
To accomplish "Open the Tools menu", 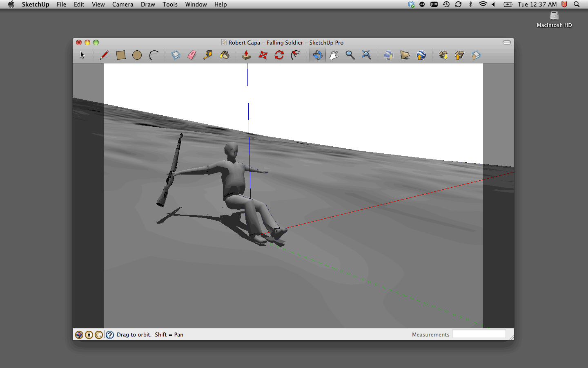I will pos(170,4).
